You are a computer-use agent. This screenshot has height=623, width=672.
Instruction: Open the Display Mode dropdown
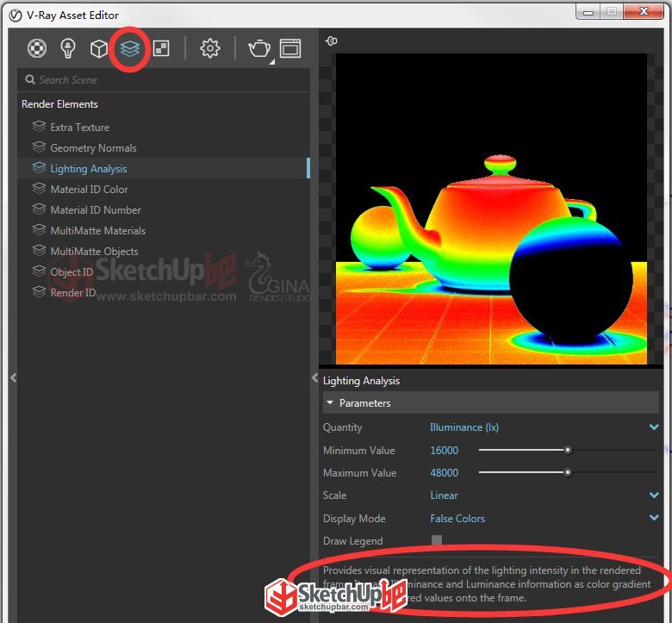pyautogui.click(x=654, y=518)
